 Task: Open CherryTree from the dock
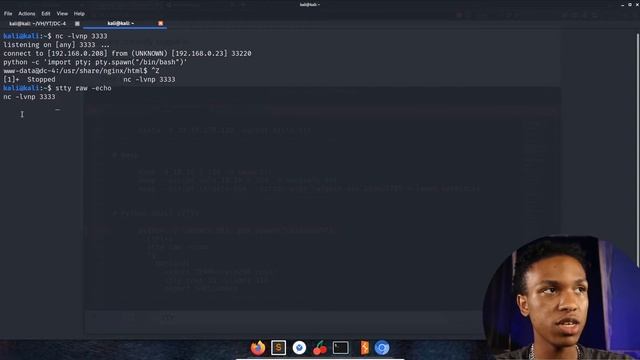click(x=320, y=348)
